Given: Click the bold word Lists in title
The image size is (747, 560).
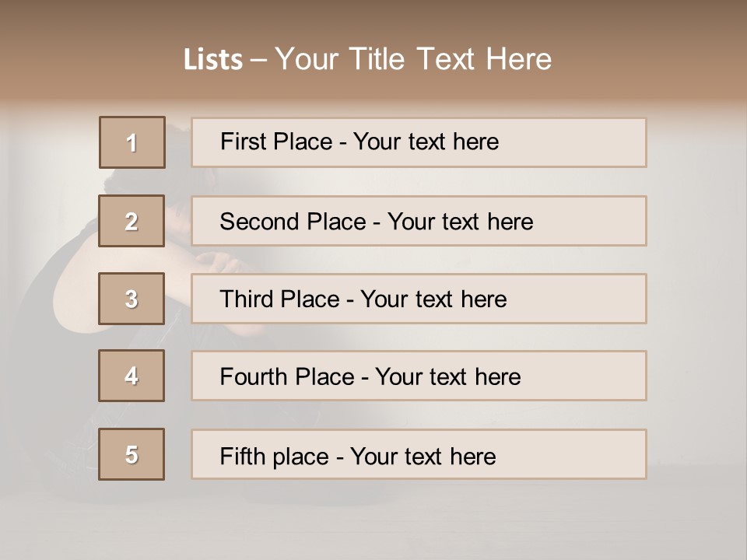Looking at the screenshot, I should (x=213, y=60).
